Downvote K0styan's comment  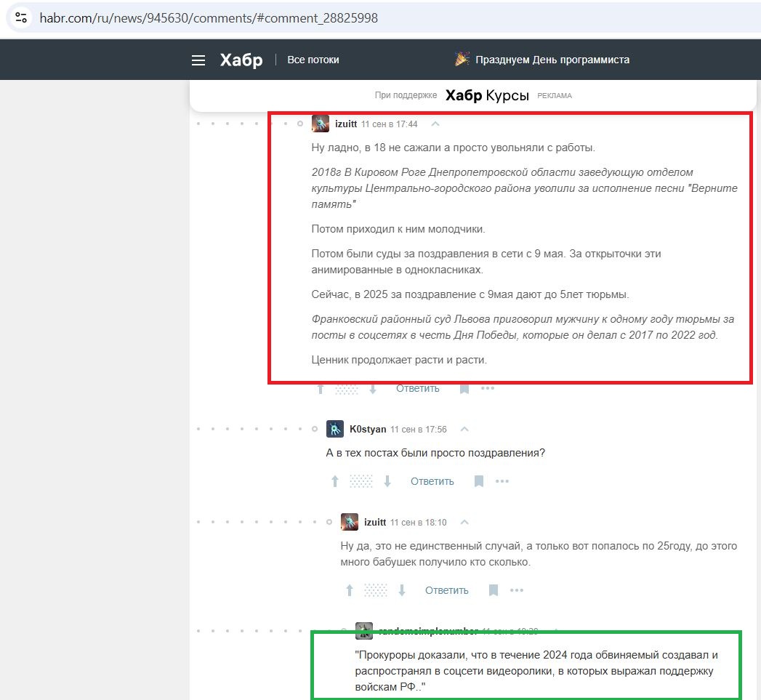(x=387, y=481)
